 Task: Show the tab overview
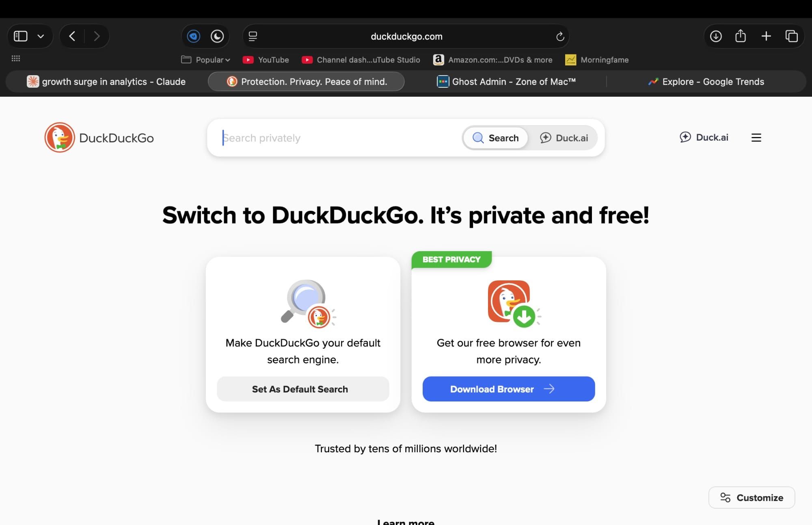(x=791, y=36)
